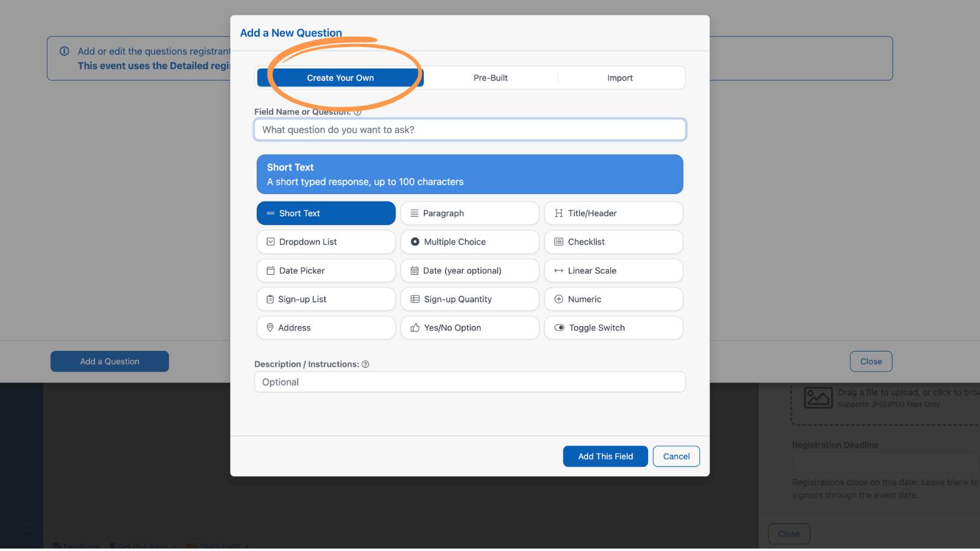
Task: Choose the Toggle Switch field type
Action: tap(614, 328)
